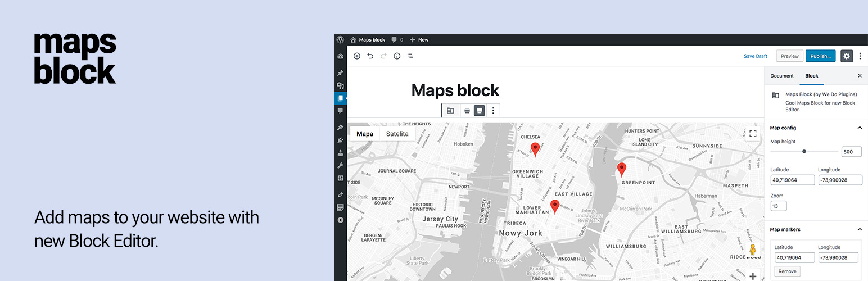Open the Maps block site home link
This screenshot has height=281, width=868.
point(368,40)
